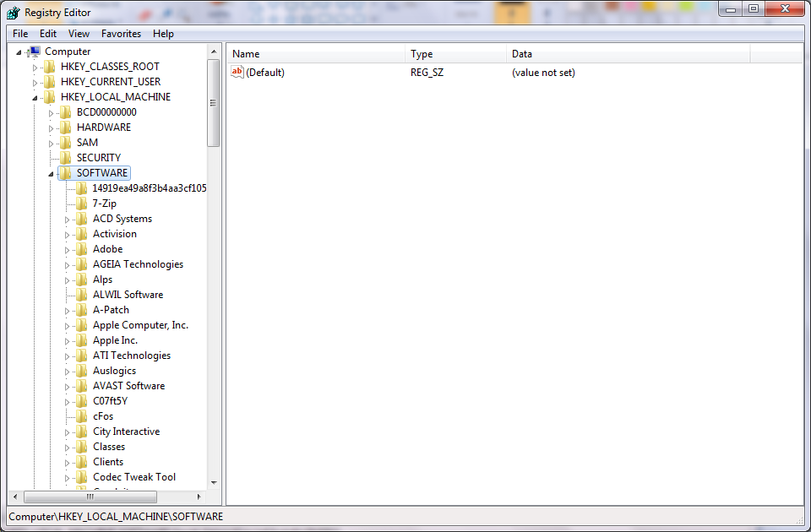811x532 pixels.
Task: Click the (Default) string value icon
Action: (x=237, y=72)
